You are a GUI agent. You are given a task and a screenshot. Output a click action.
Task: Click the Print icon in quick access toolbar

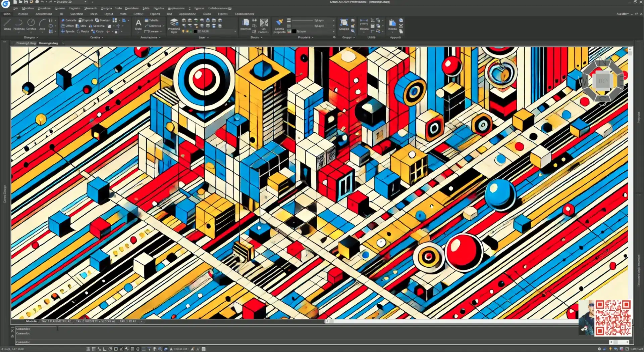37,2
